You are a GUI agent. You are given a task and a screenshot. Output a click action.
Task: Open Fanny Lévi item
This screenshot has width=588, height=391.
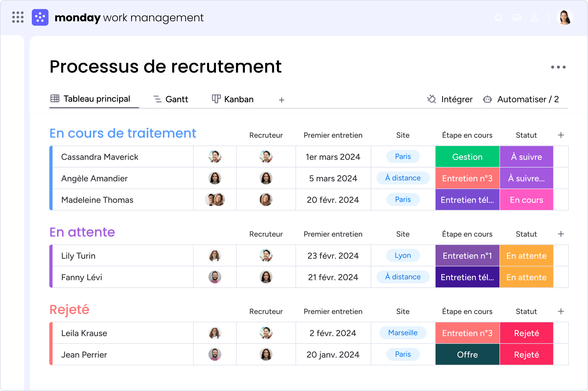click(82, 277)
